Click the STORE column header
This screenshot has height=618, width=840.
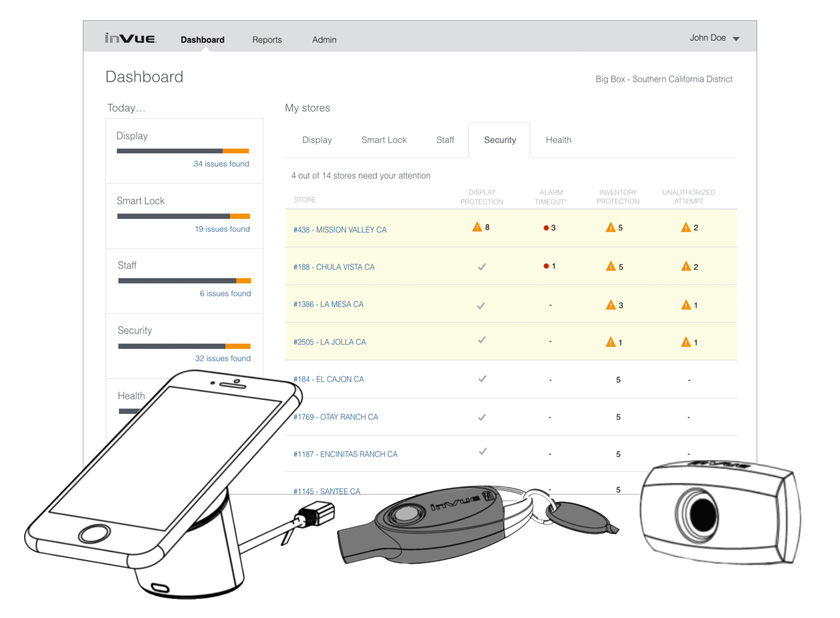click(305, 200)
